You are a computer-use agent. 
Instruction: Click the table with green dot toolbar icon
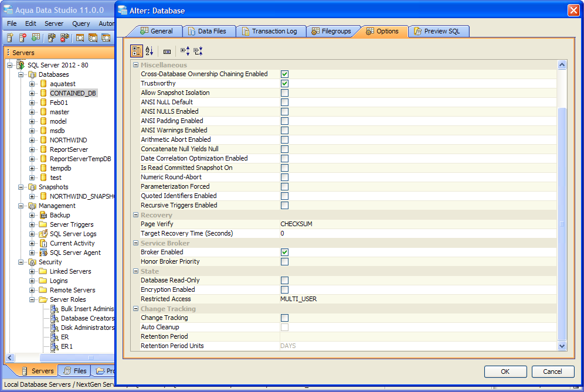(x=36, y=38)
